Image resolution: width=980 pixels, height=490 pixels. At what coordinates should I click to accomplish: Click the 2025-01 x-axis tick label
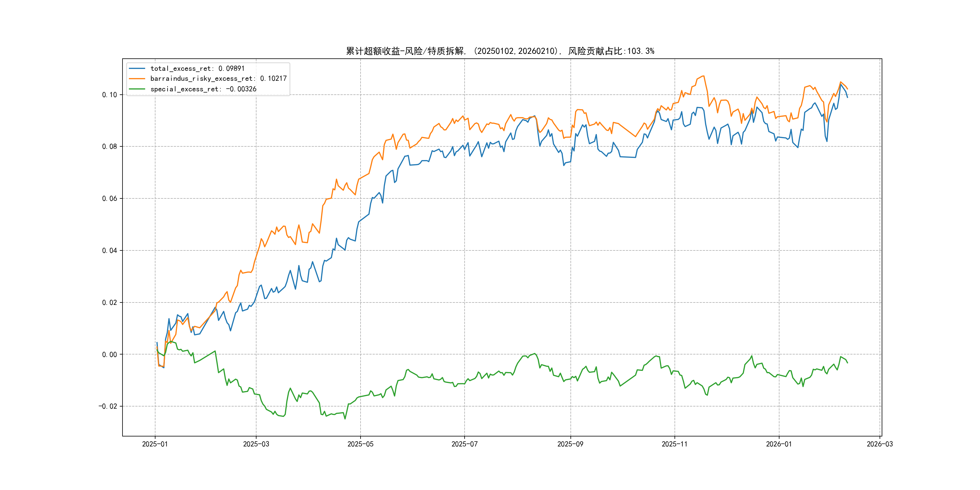pyautogui.click(x=155, y=444)
